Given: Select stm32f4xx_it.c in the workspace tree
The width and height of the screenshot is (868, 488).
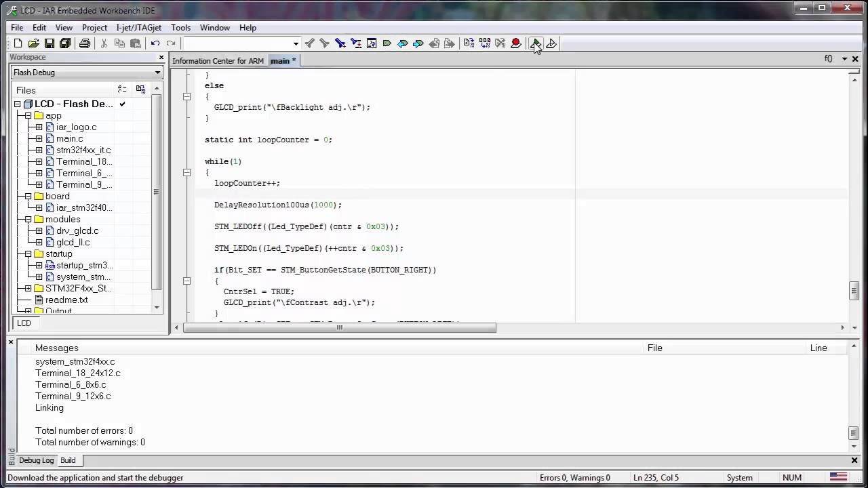Looking at the screenshot, I should click(x=83, y=150).
